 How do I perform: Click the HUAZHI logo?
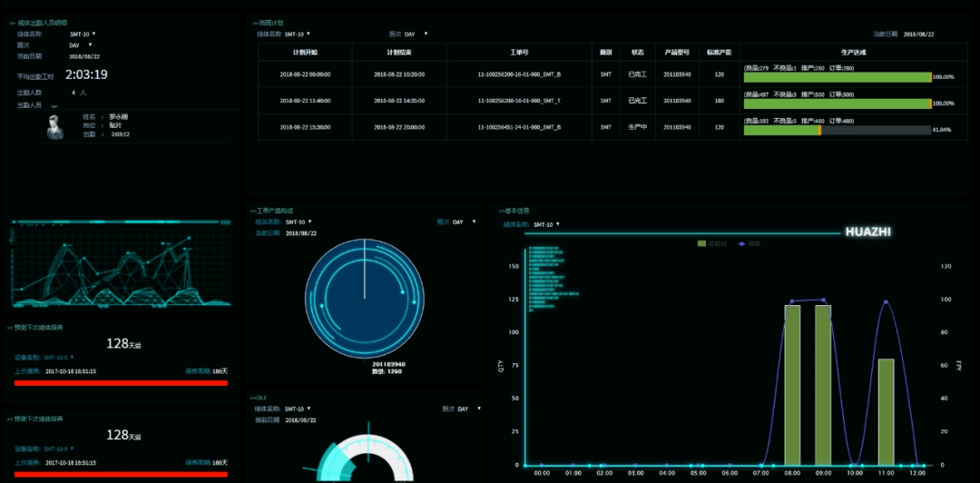pyautogui.click(x=867, y=232)
